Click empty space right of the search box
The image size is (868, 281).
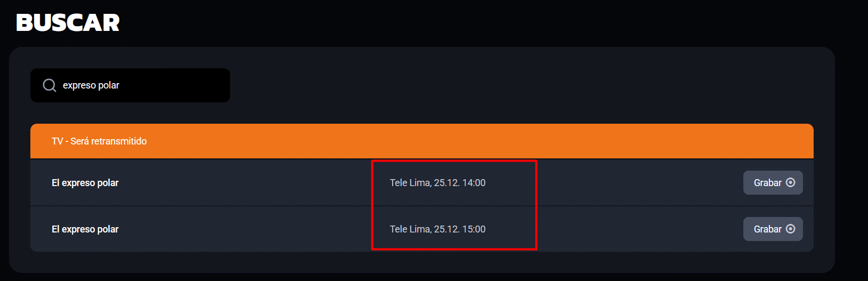[x=480, y=85]
